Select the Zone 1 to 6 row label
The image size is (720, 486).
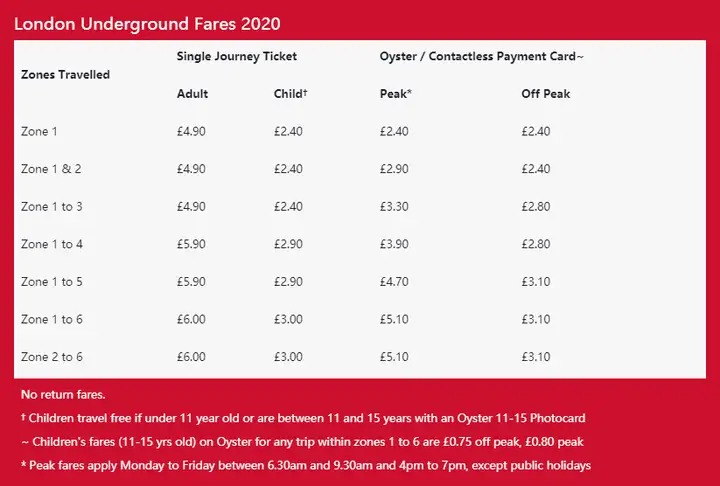(x=51, y=319)
